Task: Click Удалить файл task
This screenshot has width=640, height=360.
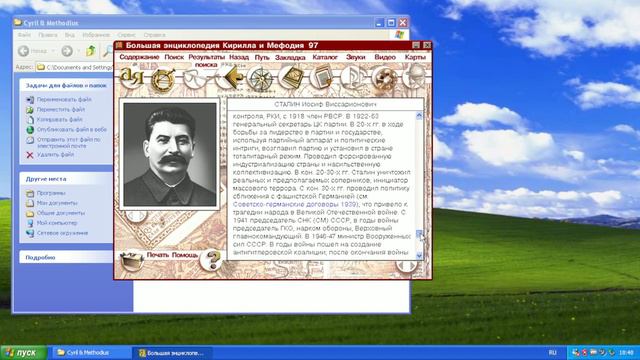Action: [56, 155]
